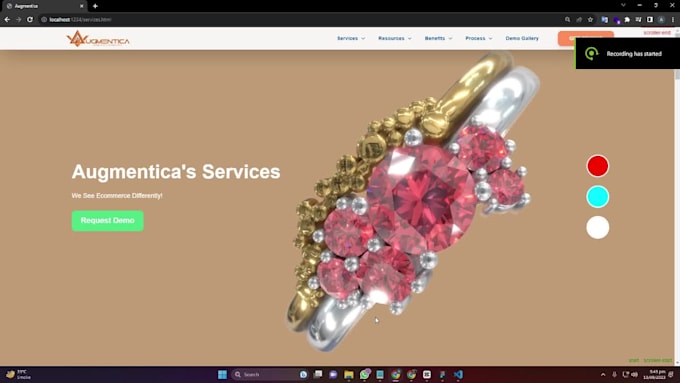
Task: Select the cyan gemstone color swatch
Action: point(598,196)
